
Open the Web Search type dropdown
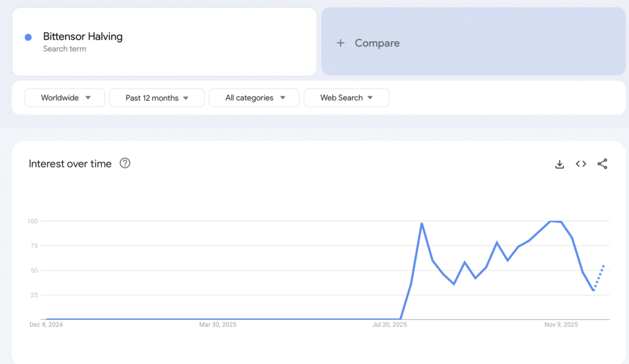click(x=346, y=98)
